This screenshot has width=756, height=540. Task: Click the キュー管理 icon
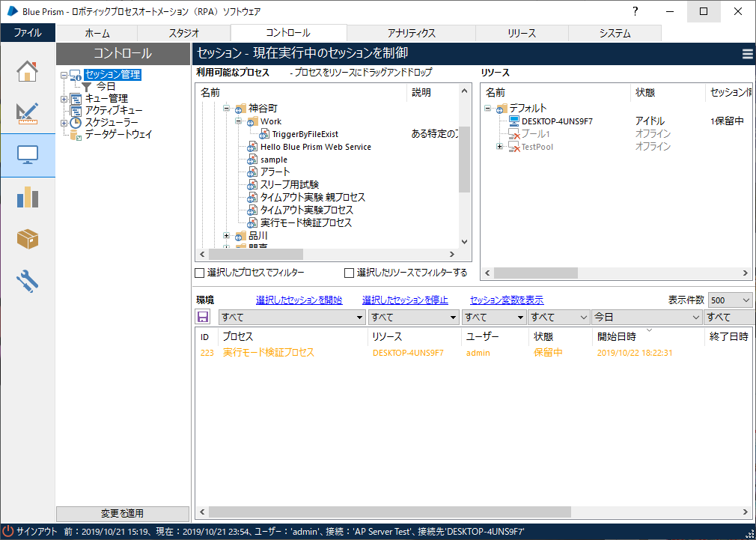pyautogui.click(x=75, y=99)
